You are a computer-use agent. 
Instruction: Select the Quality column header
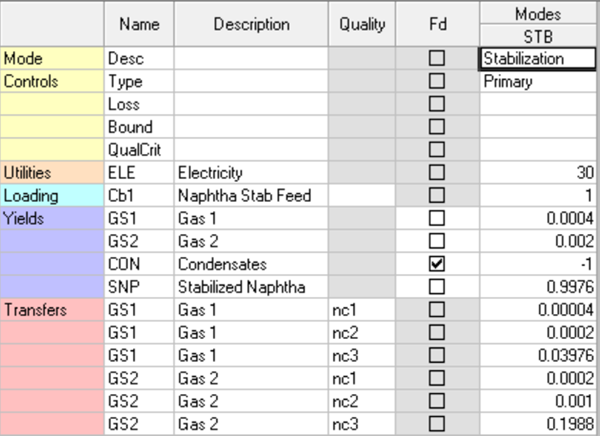point(361,24)
